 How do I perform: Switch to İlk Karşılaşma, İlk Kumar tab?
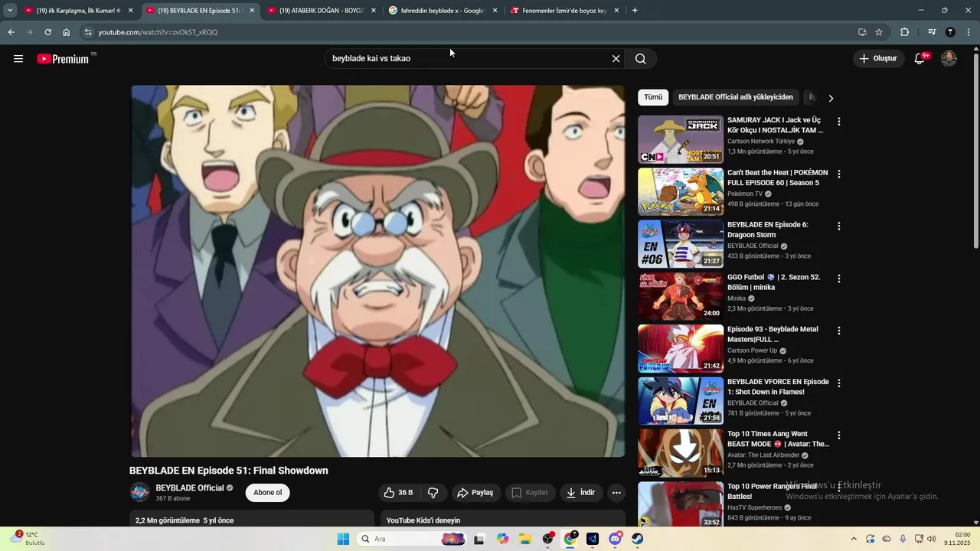(x=79, y=11)
